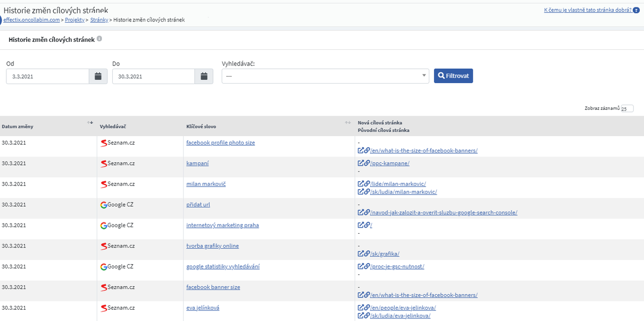This screenshot has height=321, width=644.
Task: Click the edit icon for /ppc-kampane/
Action: [361, 163]
